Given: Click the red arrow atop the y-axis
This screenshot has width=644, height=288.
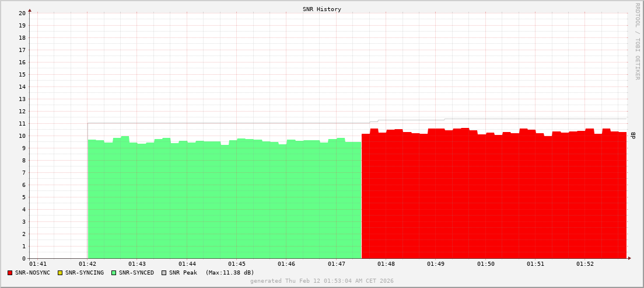Looking at the screenshot, I should 30,10.
